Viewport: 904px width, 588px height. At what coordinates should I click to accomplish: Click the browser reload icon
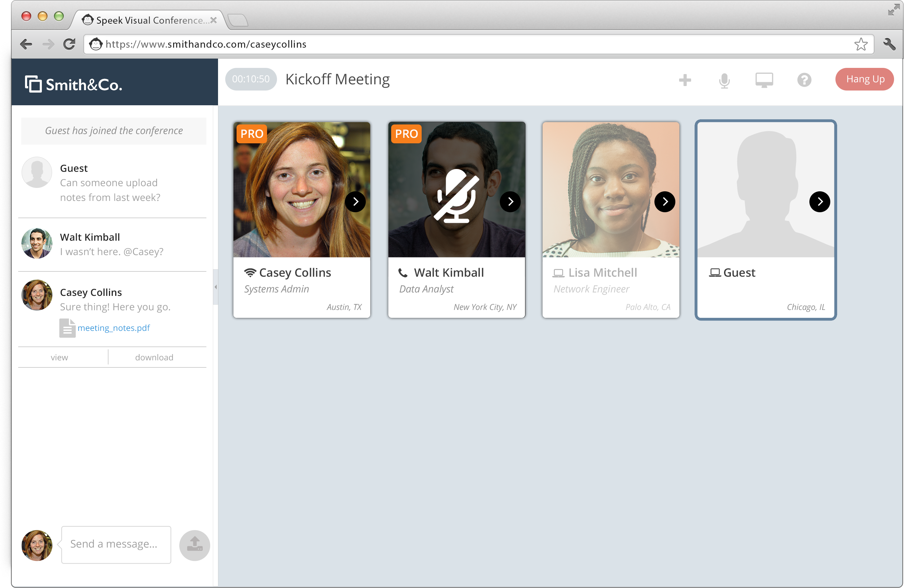coord(69,45)
